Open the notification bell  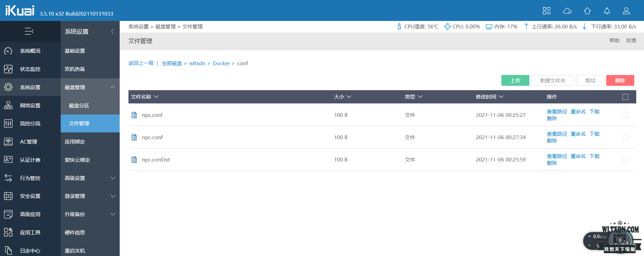click(x=607, y=11)
